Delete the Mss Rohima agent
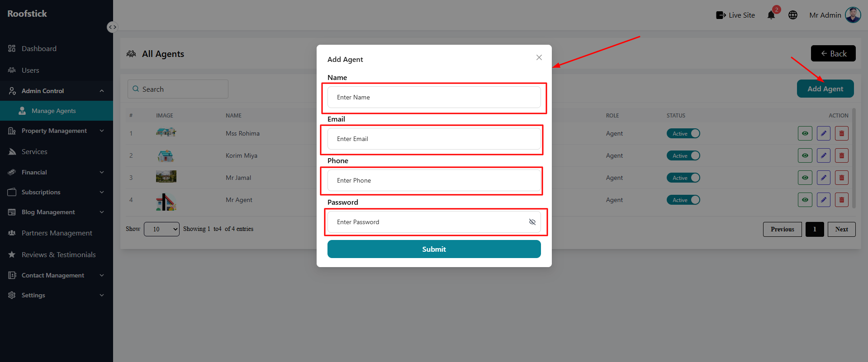868x362 pixels. [x=842, y=133]
